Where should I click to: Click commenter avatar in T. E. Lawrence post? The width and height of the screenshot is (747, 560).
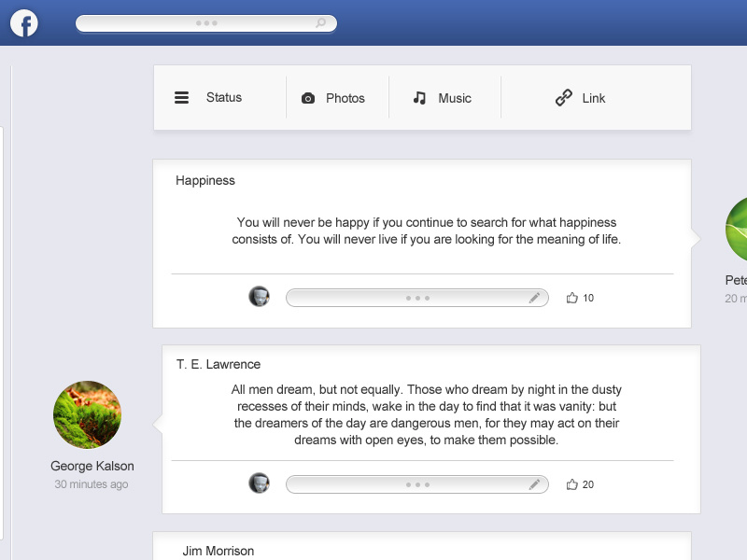pyautogui.click(x=260, y=483)
